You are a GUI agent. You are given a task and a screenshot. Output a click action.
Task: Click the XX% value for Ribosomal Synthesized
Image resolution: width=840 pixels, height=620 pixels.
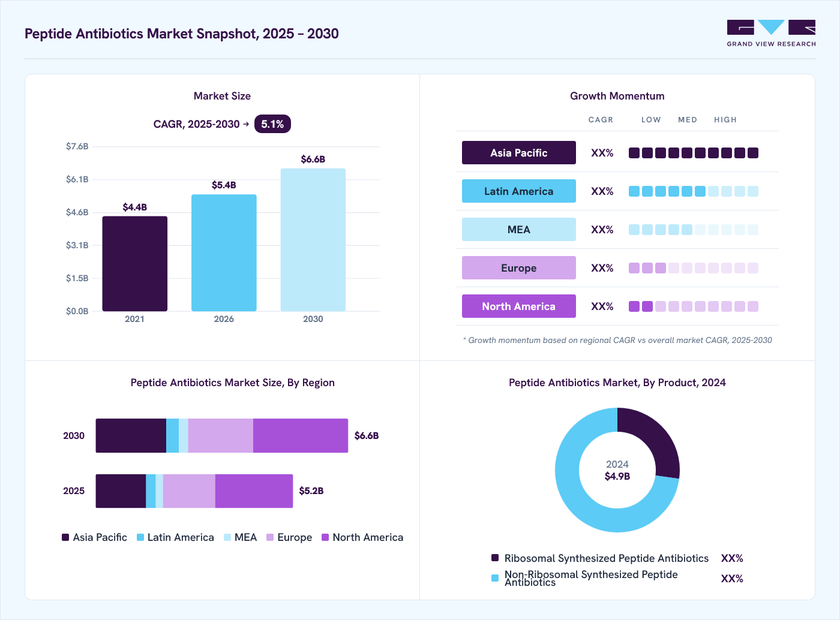click(x=732, y=558)
